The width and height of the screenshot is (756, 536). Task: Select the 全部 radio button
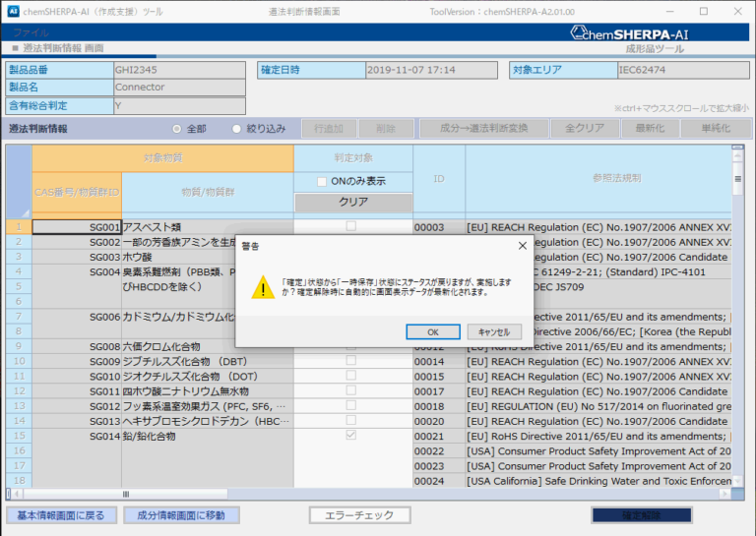point(177,129)
